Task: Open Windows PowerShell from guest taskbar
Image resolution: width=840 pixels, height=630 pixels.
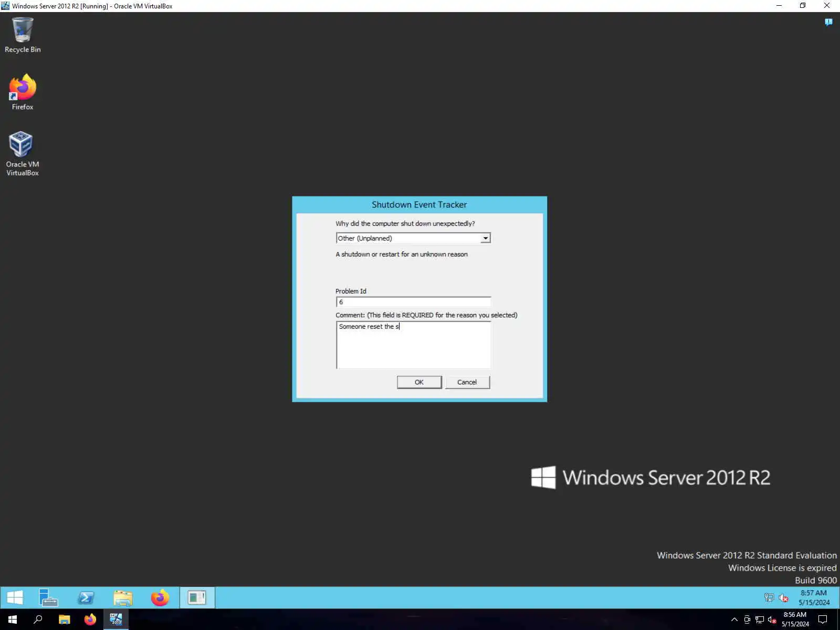Action: point(86,597)
